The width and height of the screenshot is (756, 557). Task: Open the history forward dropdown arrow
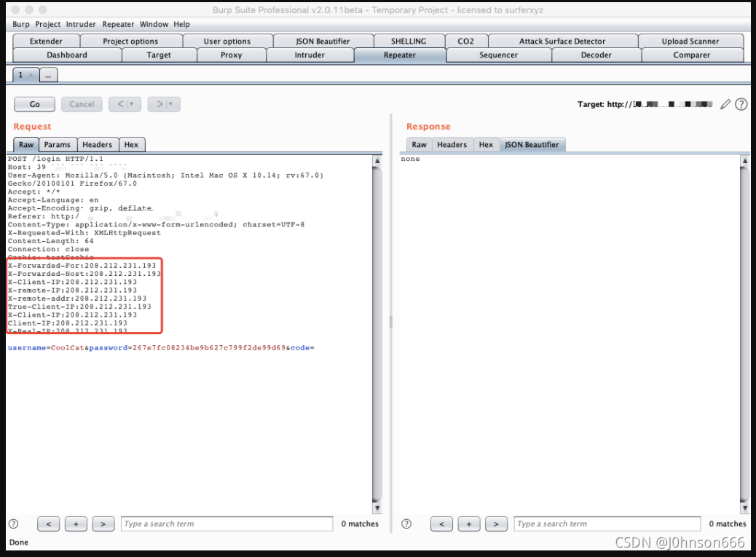tap(170, 104)
